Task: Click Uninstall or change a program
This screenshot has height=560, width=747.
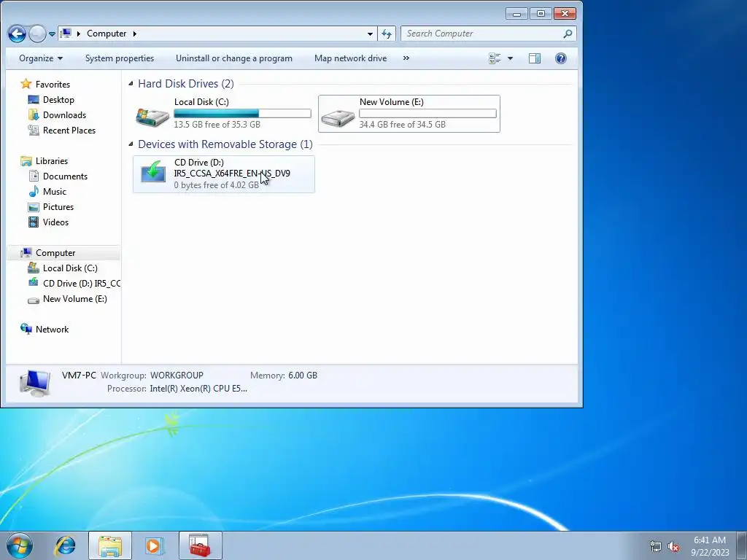Action: click(x=234, y=58)
